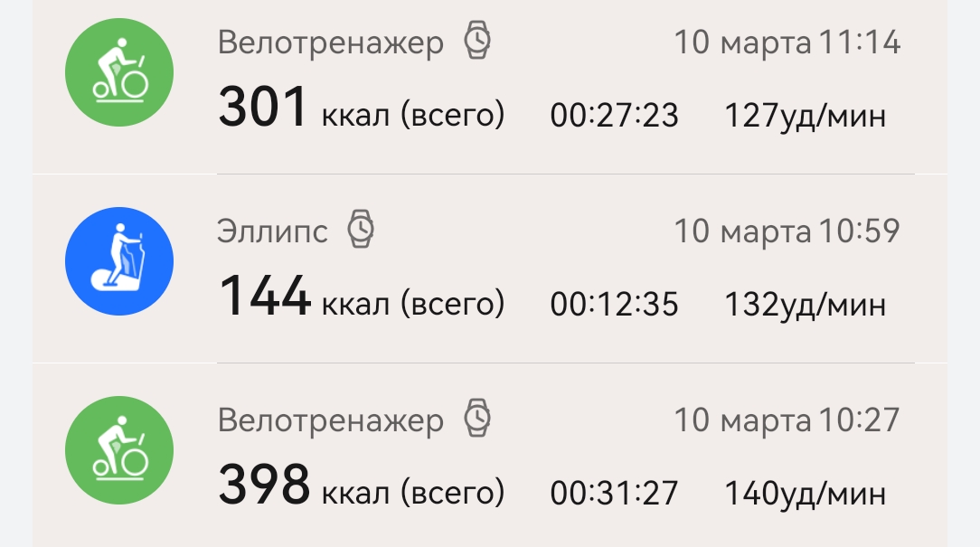
Task: Tap the 00:31:27 workout duration at bottom
Action: (x=614, y=494)
